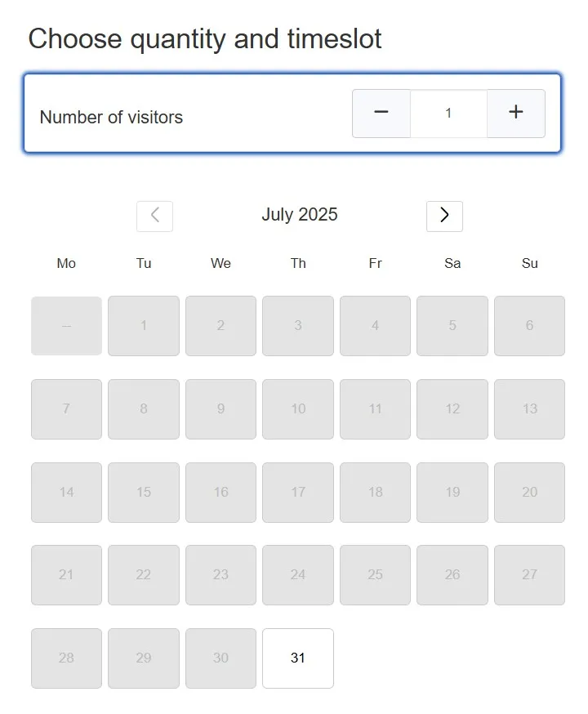This screenshot has height=714, width=588.
Task: Increase visitors with the plus button
Action: click(x=515, y=114)
